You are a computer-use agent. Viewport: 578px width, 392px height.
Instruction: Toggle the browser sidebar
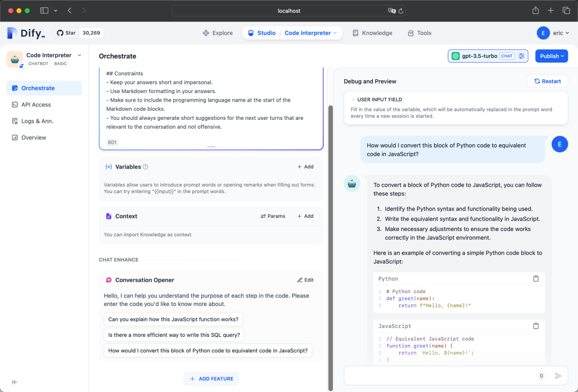(44, 11)
